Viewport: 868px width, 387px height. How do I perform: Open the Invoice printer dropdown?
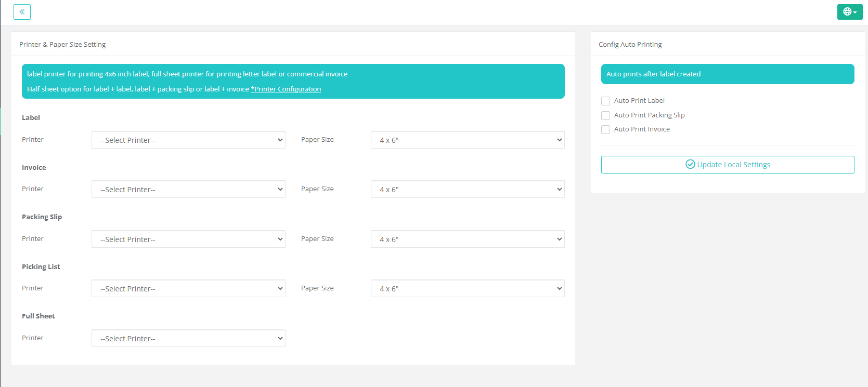tap(188, 189)
